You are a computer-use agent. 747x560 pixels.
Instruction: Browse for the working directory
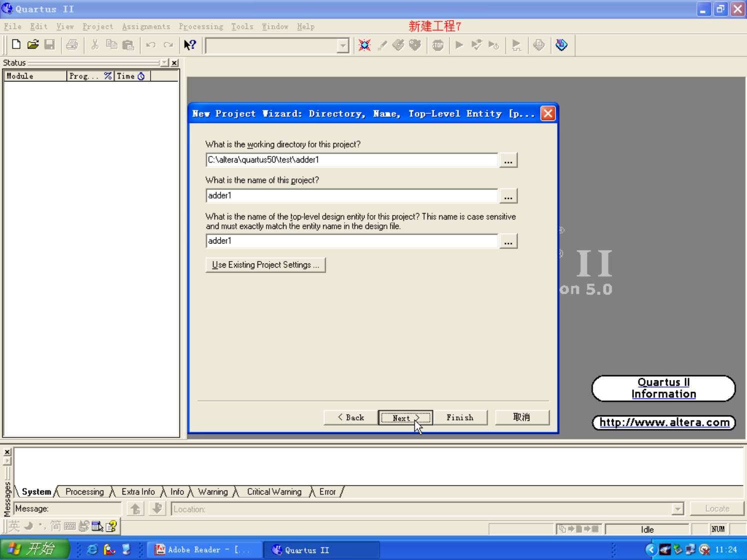pyautogui.click(x=508, y=160)
